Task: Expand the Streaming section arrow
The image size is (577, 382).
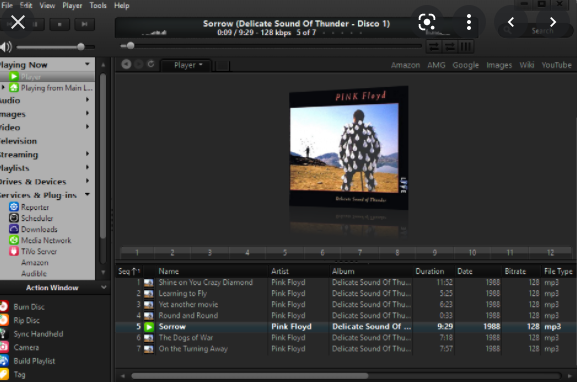Action: coord(88,154)
